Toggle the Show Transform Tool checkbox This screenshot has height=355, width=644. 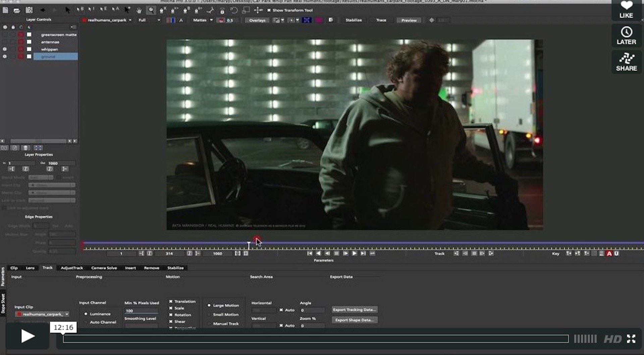(x=269, y=10)
